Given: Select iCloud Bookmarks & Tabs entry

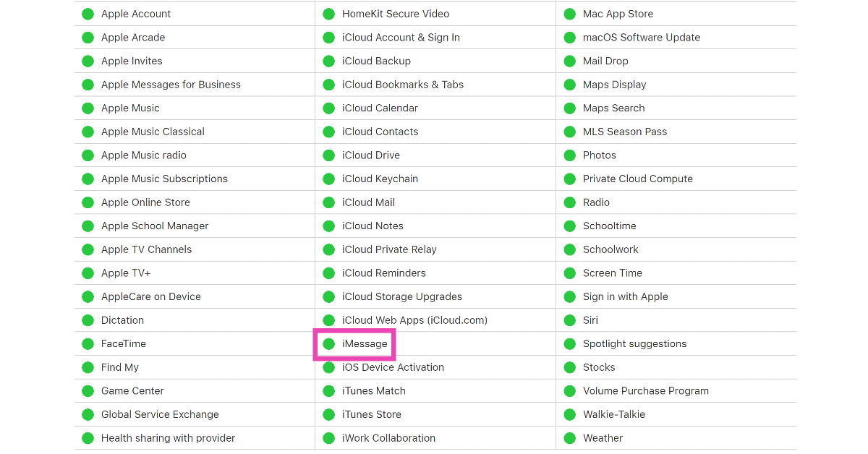Looking at the screenshot, I should tap(403, 85).
